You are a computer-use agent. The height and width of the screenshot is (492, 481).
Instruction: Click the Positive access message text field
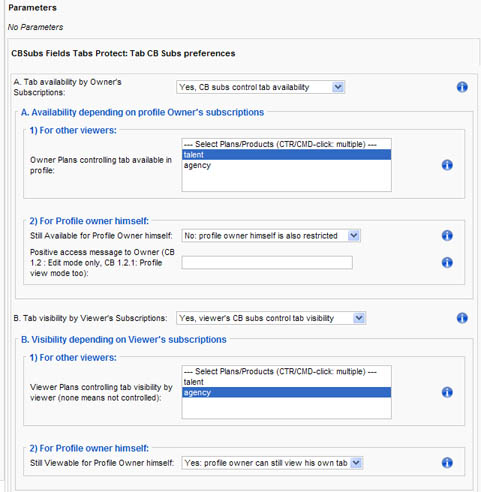[x=267, y=263]
